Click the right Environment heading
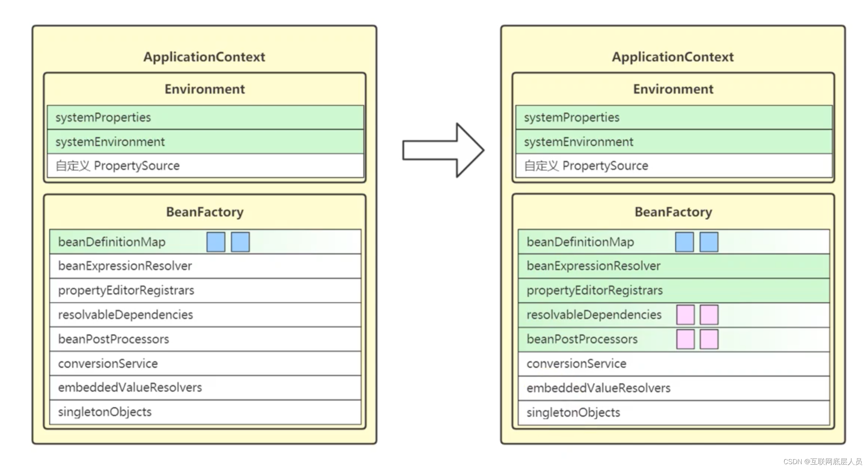Viewport: 868px width, 469px height. click(x=673, y=89)
